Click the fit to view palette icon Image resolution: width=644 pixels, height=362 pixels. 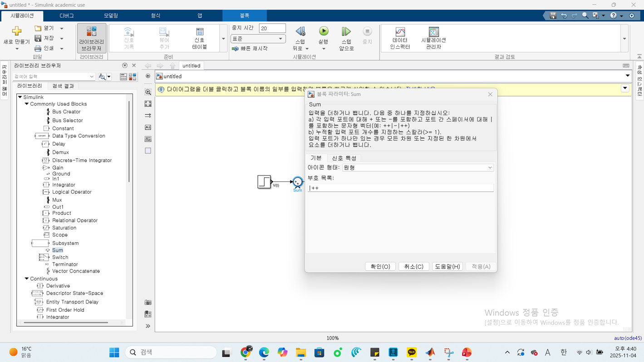tap(148, 104)
